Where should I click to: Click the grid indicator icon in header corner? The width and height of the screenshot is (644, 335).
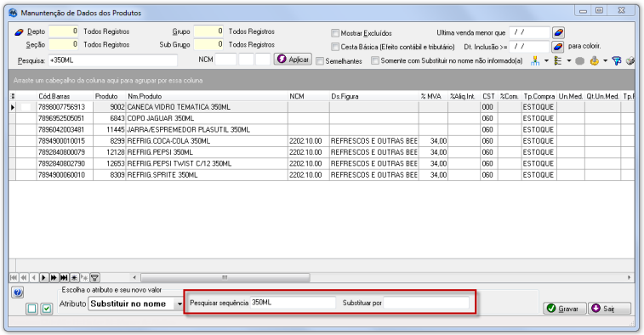click(12, 96)
